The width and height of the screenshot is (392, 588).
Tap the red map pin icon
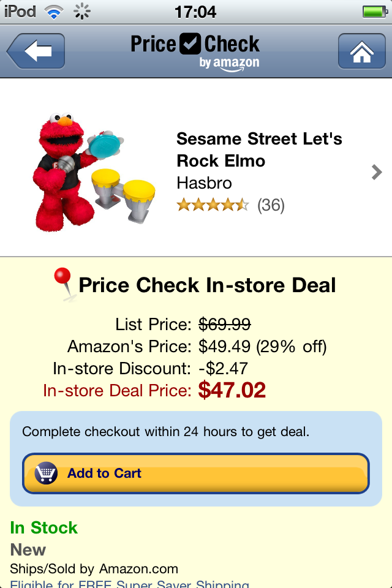click(x=63, y=284)
